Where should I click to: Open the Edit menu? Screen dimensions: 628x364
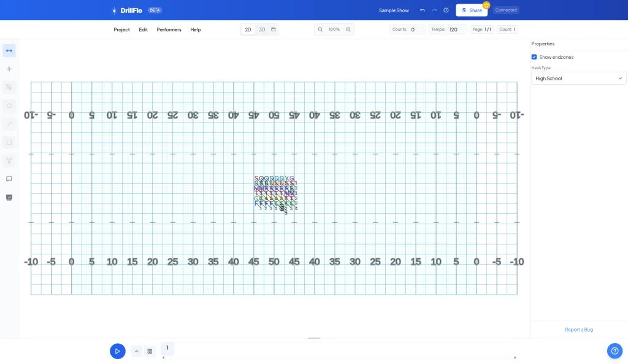(144, 29)
